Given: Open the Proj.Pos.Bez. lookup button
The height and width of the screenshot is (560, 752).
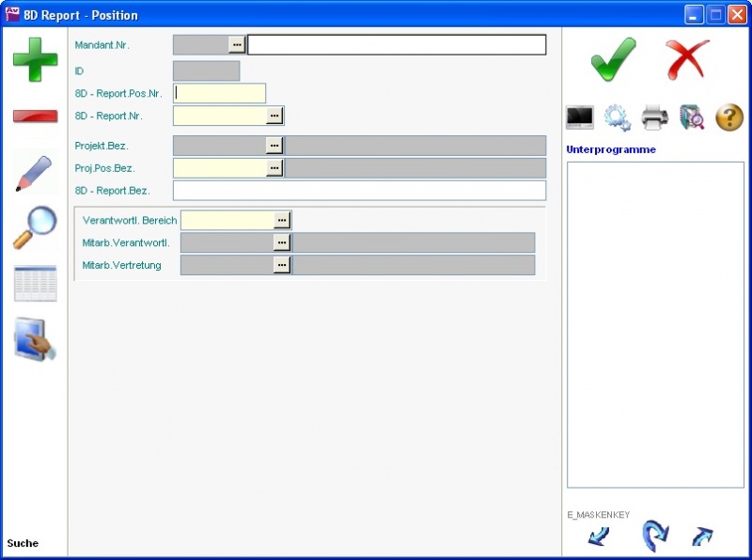Looking at the screenshot, I should click(274, 168).
